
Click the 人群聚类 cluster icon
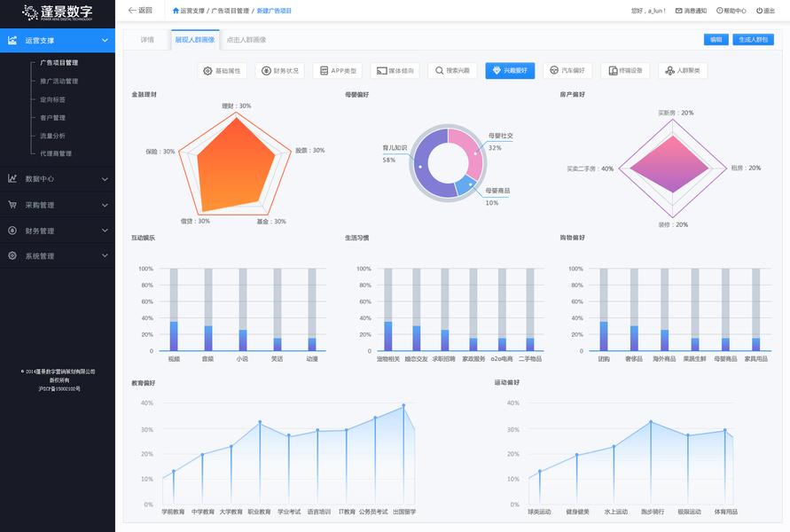[x=669, y=71]
